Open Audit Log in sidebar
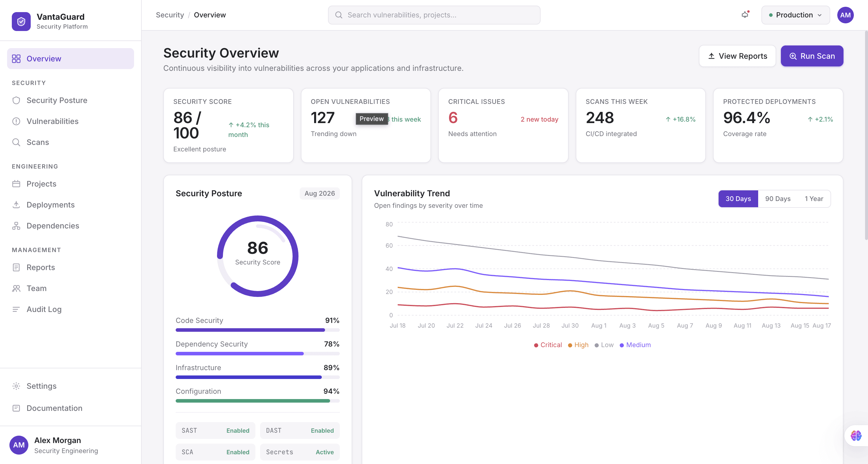Image resolution: width=868 pixels, height=464 pixels. (71, 309)
